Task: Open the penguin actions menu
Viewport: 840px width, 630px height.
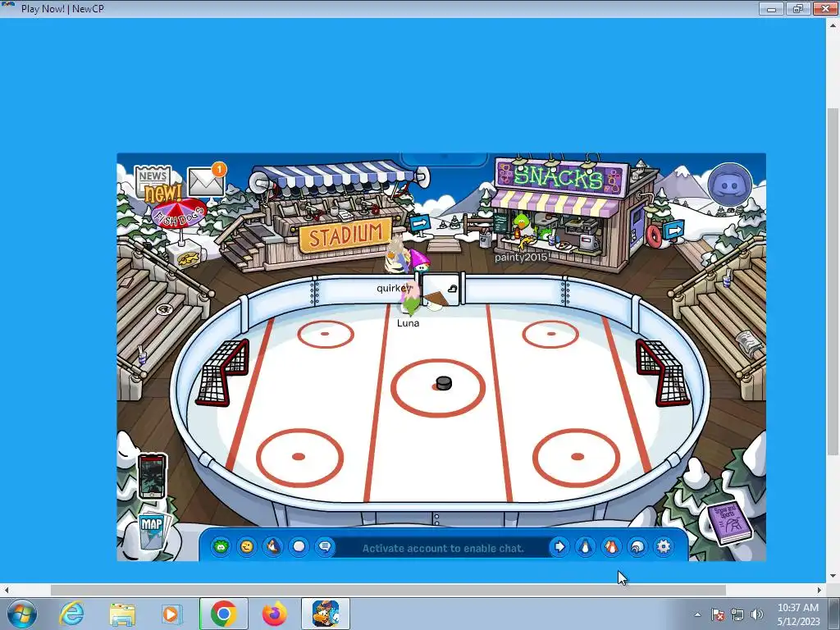Action: pyautogui.click(x=272, y=546)
